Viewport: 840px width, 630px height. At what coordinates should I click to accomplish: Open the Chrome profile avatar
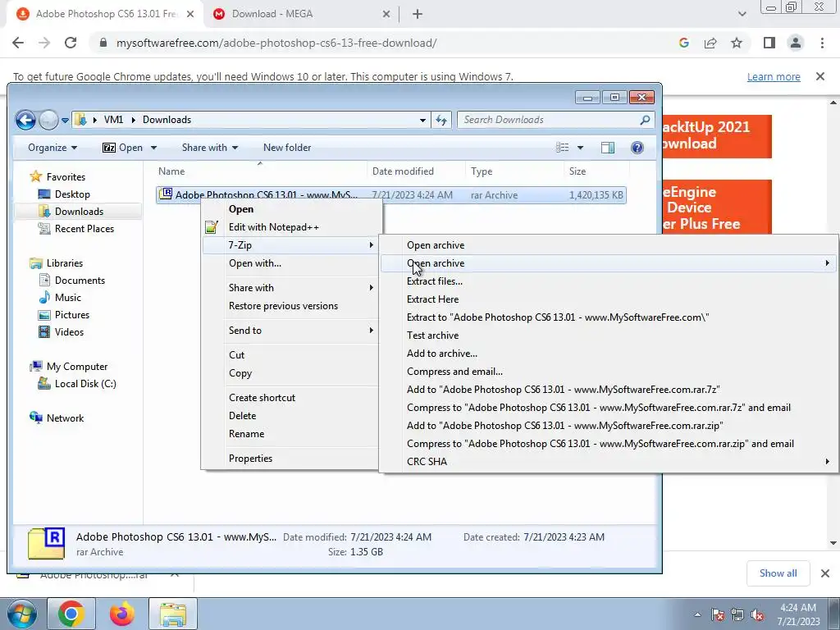[796, 43]
